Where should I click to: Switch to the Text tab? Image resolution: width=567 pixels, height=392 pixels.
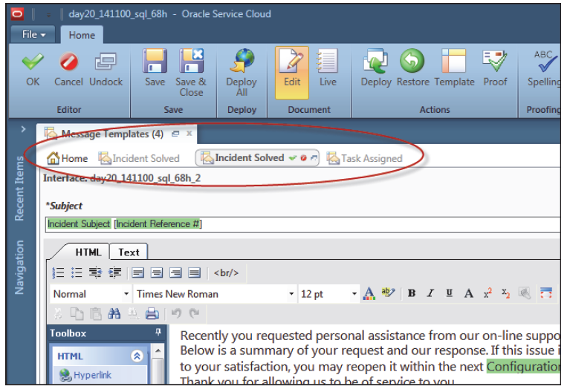(x=129, y=252)
